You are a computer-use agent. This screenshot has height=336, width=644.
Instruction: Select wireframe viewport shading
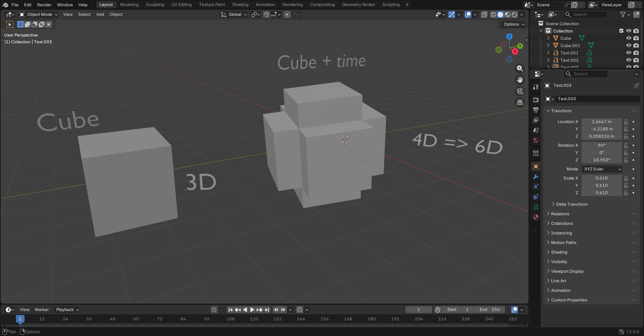(493, 15)
